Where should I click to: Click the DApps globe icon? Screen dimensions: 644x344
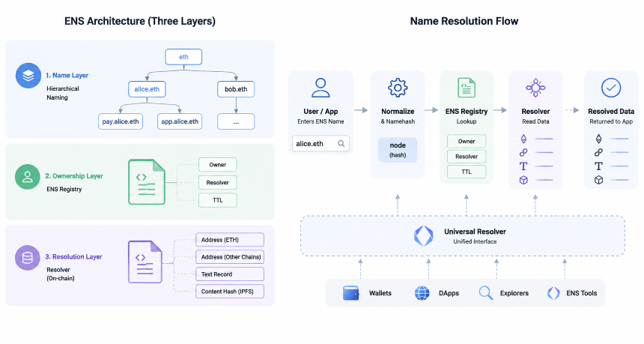click(422, 293)
